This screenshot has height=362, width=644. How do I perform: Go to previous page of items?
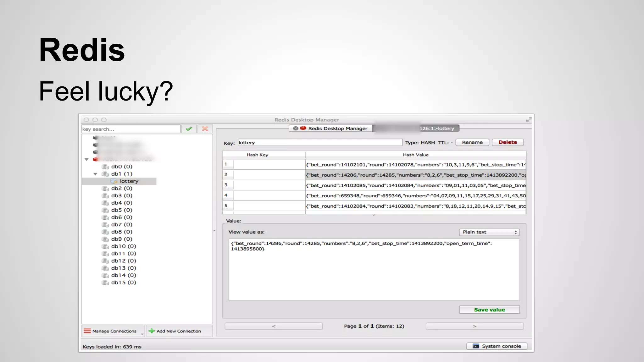(274, 326)
